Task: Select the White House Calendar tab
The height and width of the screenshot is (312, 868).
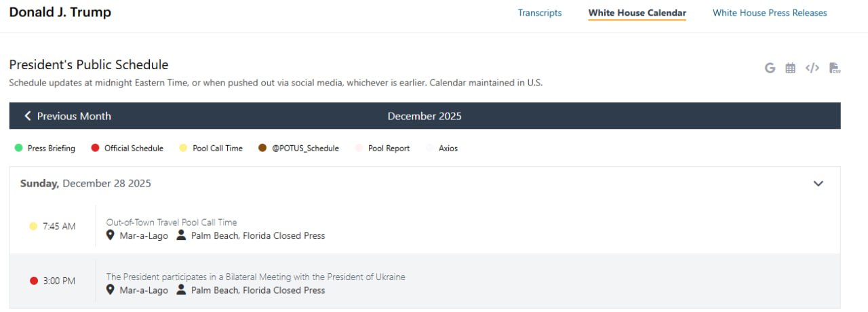Action: 637,13
